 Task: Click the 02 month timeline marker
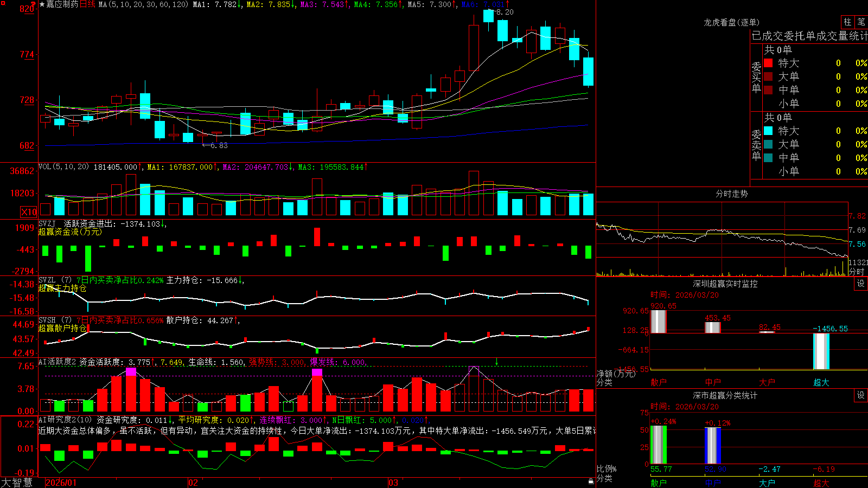click(193, 483)
